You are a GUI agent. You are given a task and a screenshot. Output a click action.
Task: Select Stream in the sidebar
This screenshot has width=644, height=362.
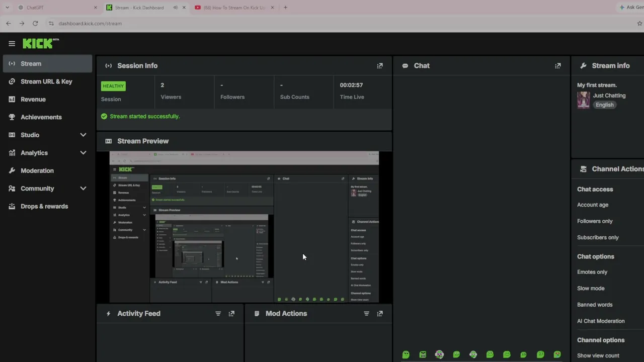48,64
